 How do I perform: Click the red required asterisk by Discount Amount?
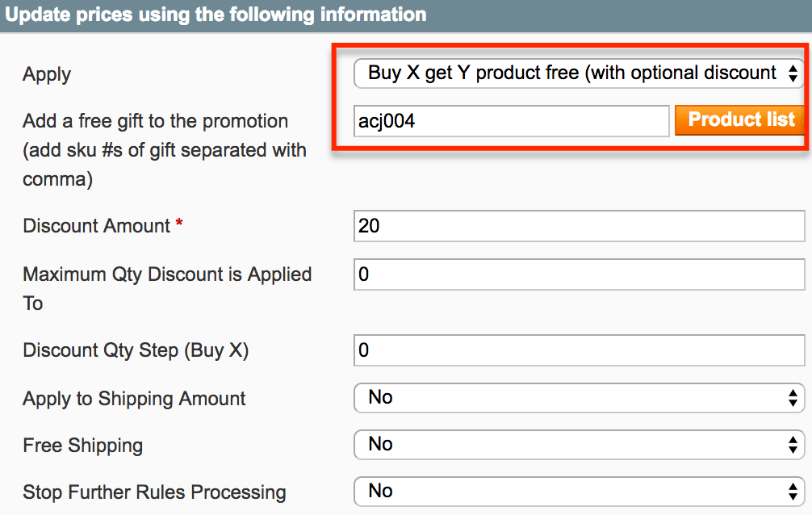[x=179, y=225]
